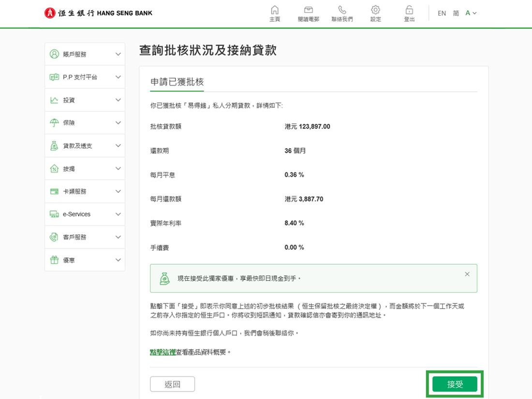The width and height of the screenshot is (532, 399).
Task: Click 登出 lock icon
Action: (410, 10)
